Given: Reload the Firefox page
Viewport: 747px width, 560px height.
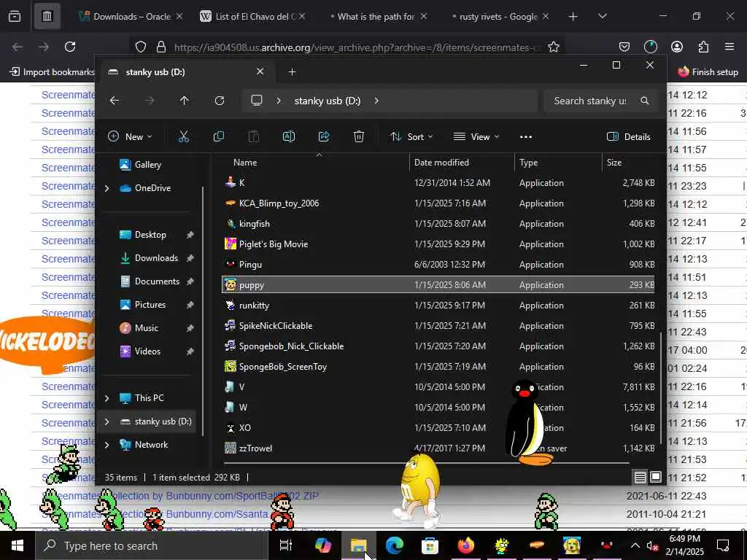Looking at the screenshot, I should click(x=70, y=47).
